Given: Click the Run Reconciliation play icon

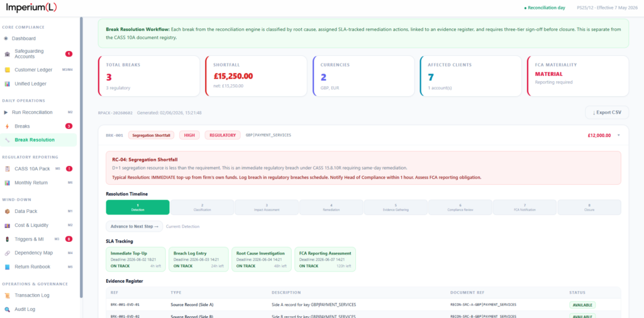Looking at the screenshot, I should tap(6, 112).
